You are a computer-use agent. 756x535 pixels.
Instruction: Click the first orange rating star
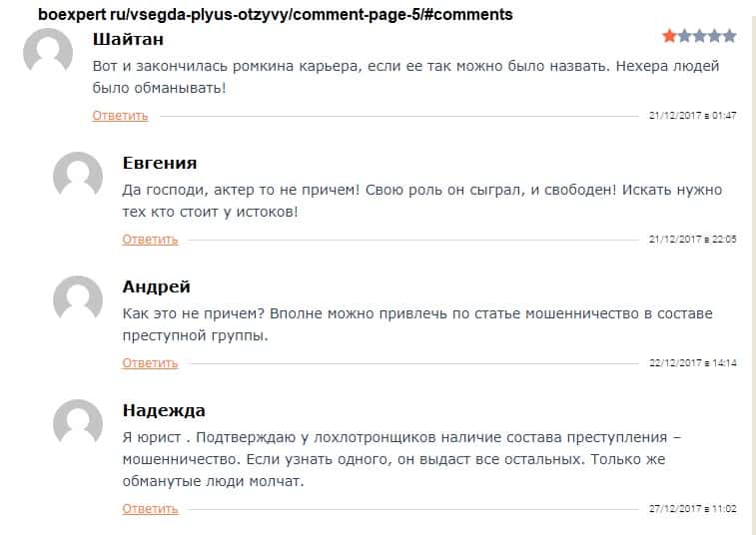coord(669,37)
